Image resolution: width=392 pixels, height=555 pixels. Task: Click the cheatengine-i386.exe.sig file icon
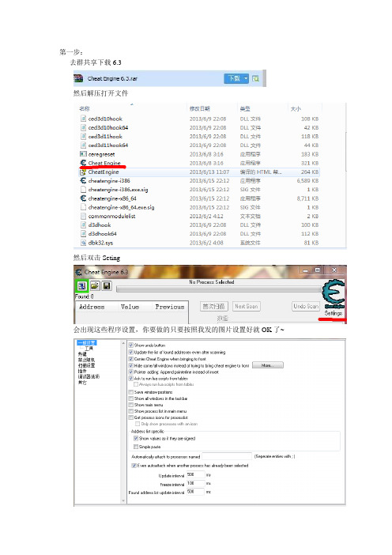(x=83, y=190)
